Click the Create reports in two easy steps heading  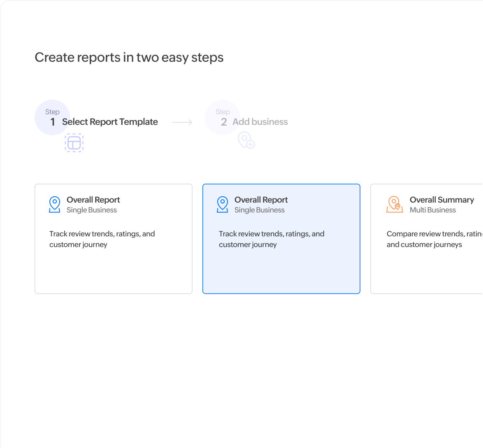click(129, 57)
